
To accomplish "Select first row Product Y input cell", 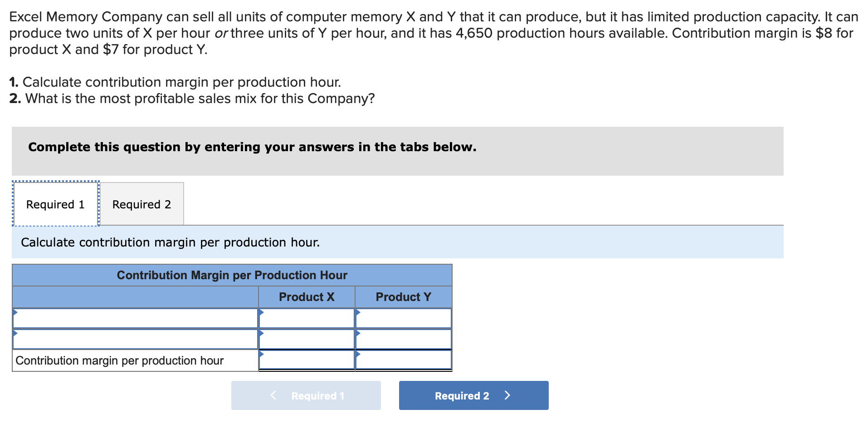I will [x=404, y=318].
